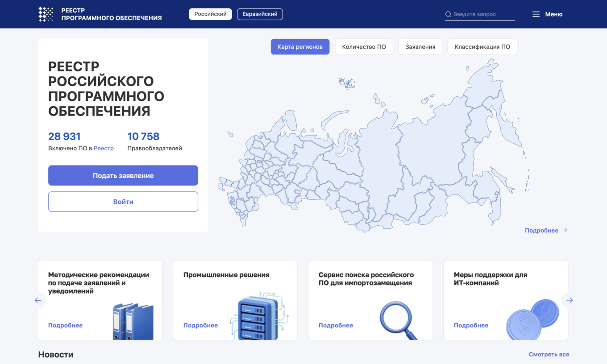The width and height of the screenshot is (607, 364).
Task: Click the Войти button
Action: click(x=123, y=202)
